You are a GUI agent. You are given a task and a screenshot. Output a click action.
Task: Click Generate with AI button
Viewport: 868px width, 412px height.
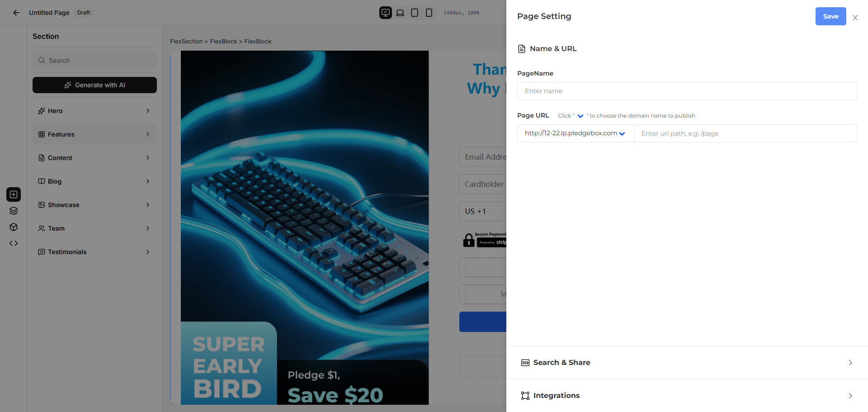[x=94, y=85]
